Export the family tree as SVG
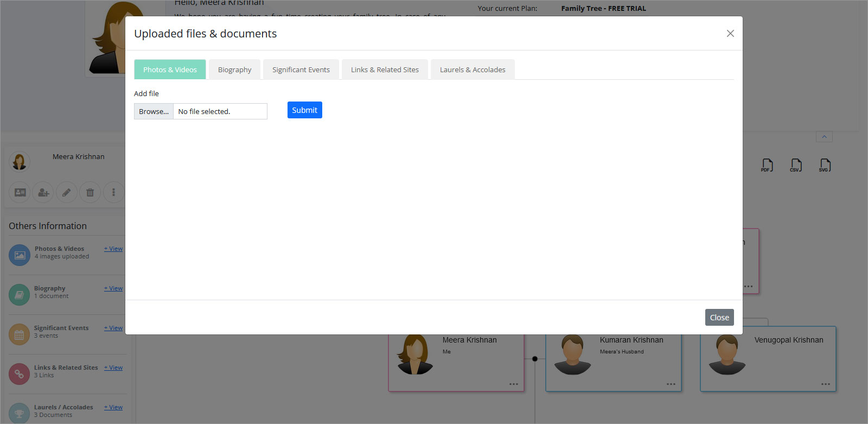Image resolution: width=868 pixels, height=424 pixels. [x=825, y=166]
